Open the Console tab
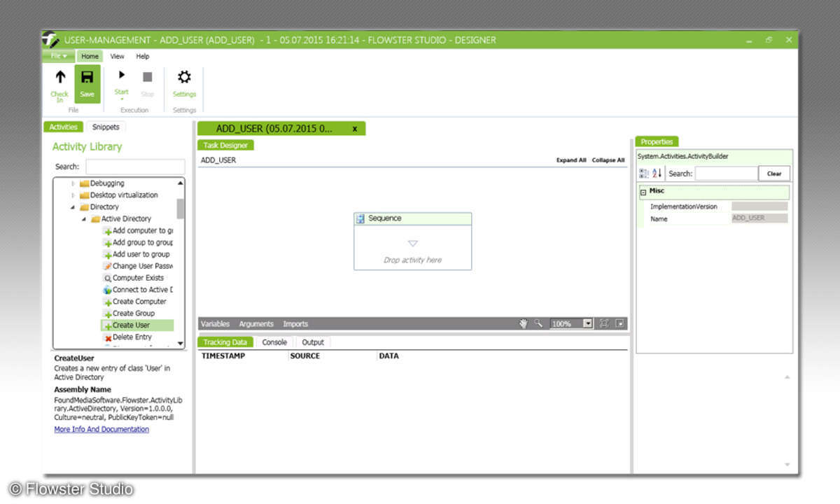This screenshot has width=840, height=504. coord(274,342)
